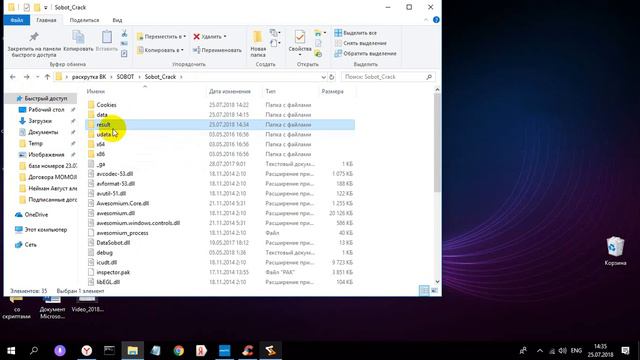The height and width of the screenshot is (360, 640).
Task: Open the Файл tab
Action: [17, 20]
